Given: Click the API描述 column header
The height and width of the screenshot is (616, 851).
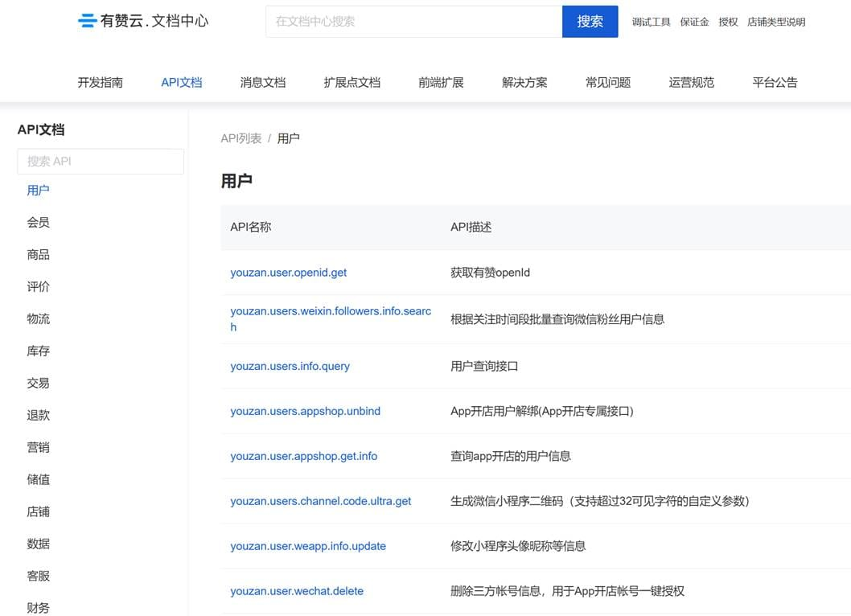Looking at the screenshot, I should [471, 227].
